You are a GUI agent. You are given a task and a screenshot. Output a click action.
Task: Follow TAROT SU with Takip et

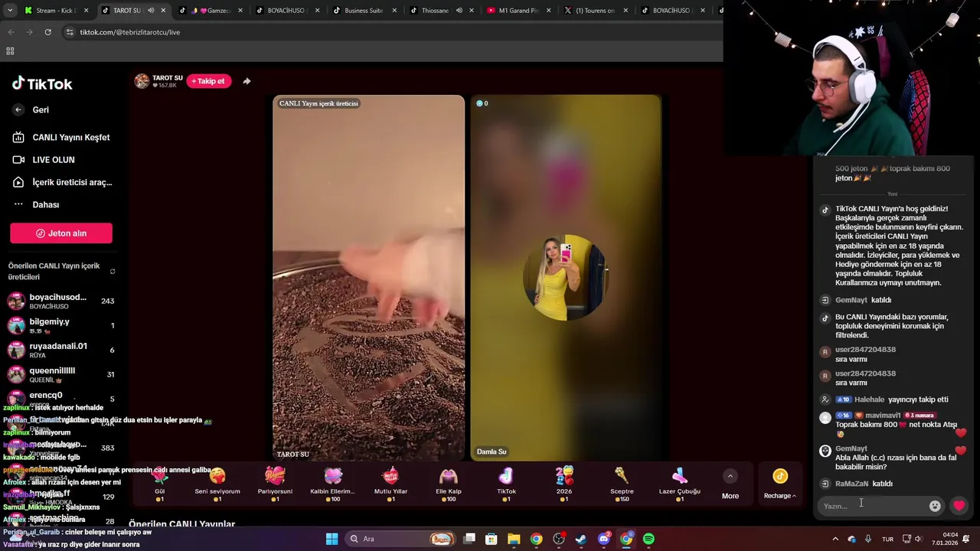(209, 81)
